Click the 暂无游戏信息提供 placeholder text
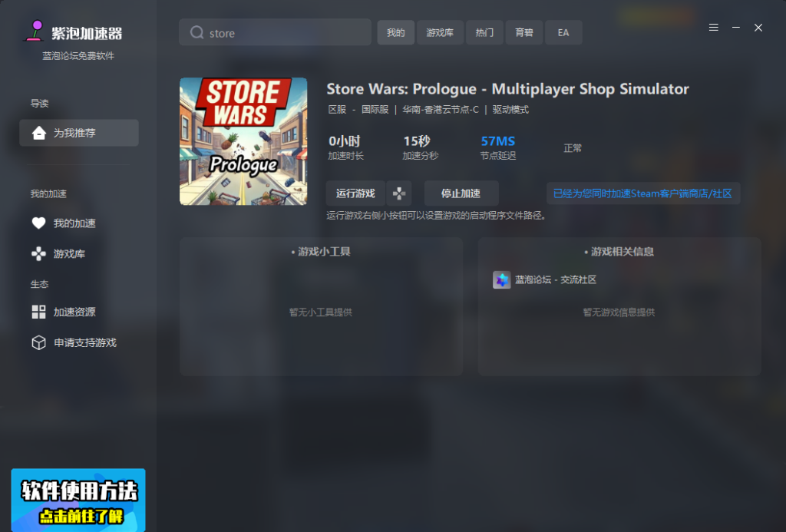Viewport: 786px width, 532px height. [619, 312]
